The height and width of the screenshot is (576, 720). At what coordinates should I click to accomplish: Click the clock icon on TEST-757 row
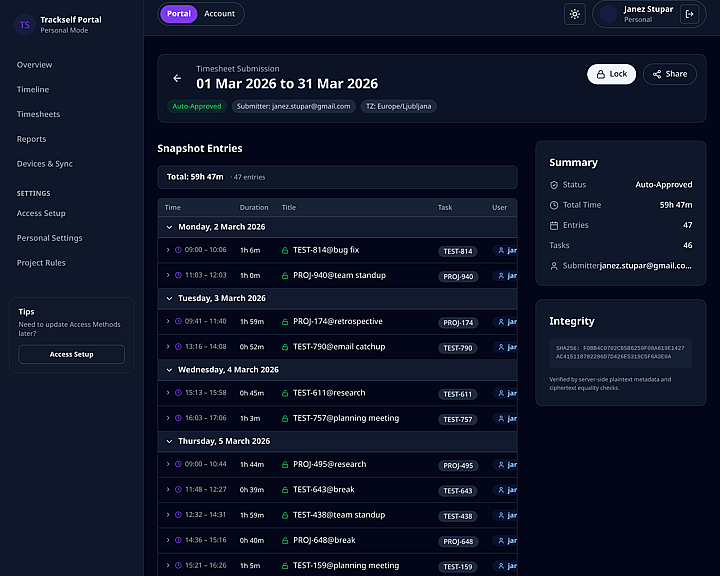click(178, 418)
